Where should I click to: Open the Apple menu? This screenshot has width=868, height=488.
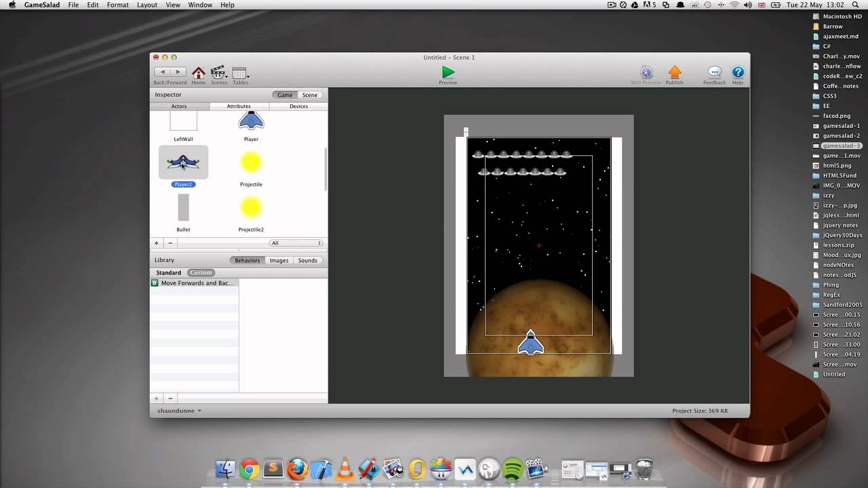point(12,5)
